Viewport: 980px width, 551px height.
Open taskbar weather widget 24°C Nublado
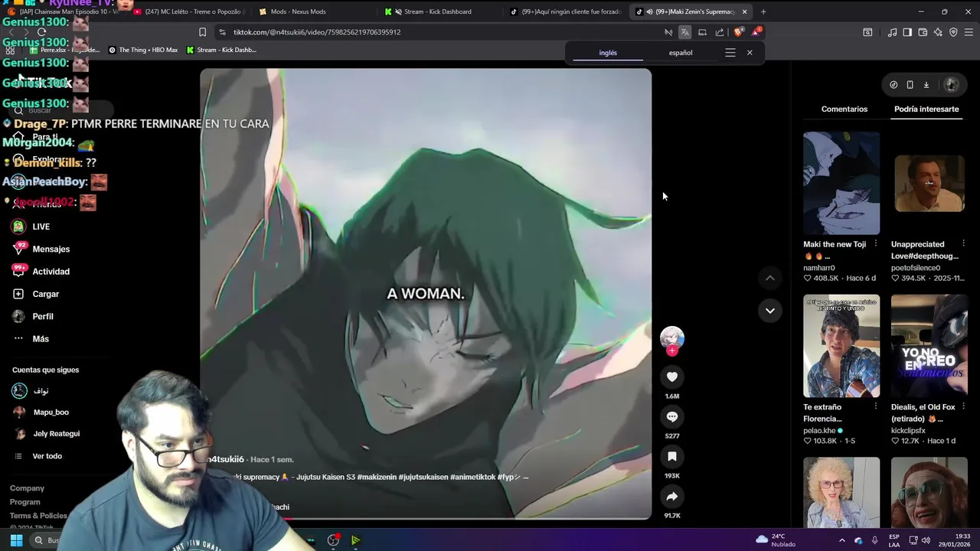(x=776, y=540)
